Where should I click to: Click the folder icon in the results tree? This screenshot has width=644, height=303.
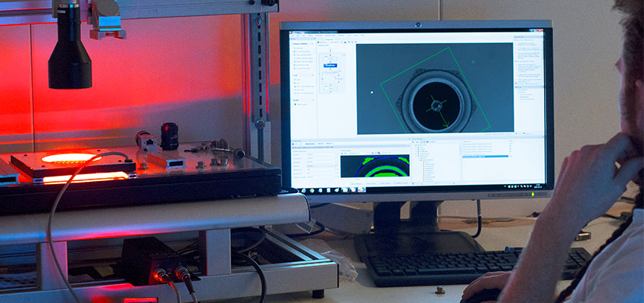422,160
